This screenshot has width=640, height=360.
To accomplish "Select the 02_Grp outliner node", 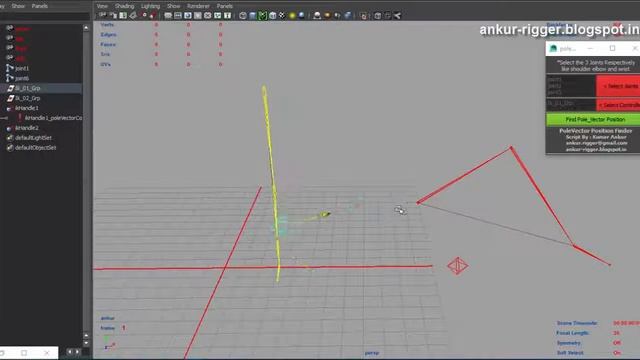I will click(28, 98).
